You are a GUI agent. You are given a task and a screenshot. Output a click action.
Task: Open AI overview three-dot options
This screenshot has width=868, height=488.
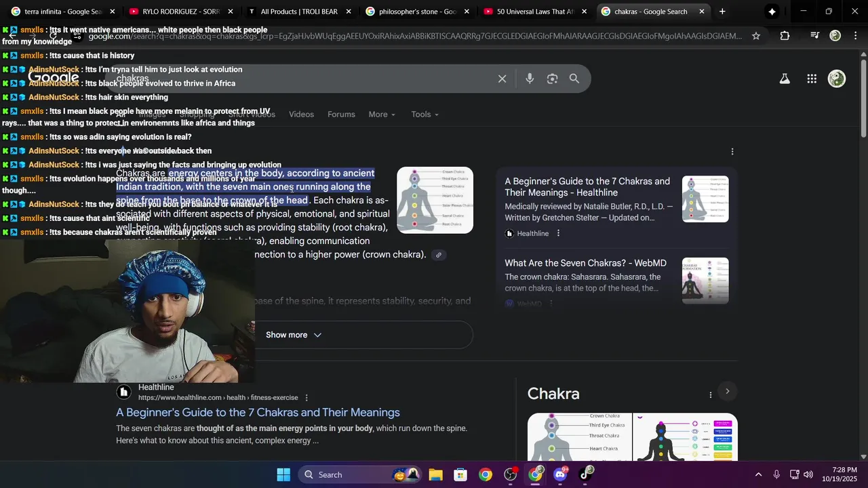point(732,152)
